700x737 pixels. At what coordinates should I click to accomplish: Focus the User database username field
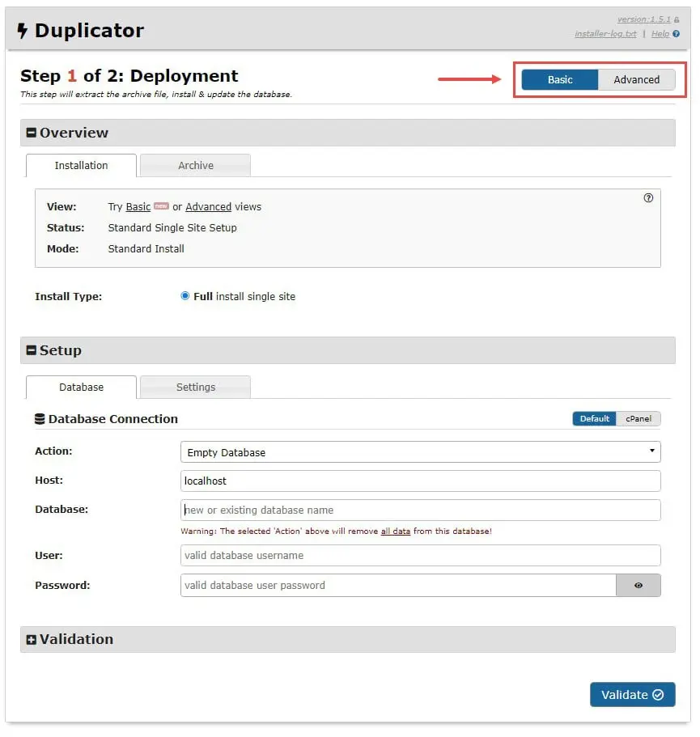click(420, 556)
